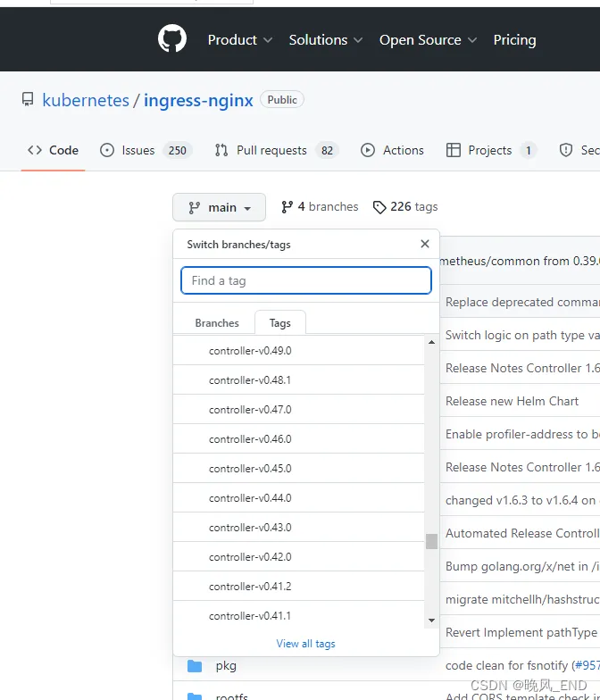Select tag controller-v0.47.0
Viewport: 600px width, 700px height.
click(x=298, y=409)
